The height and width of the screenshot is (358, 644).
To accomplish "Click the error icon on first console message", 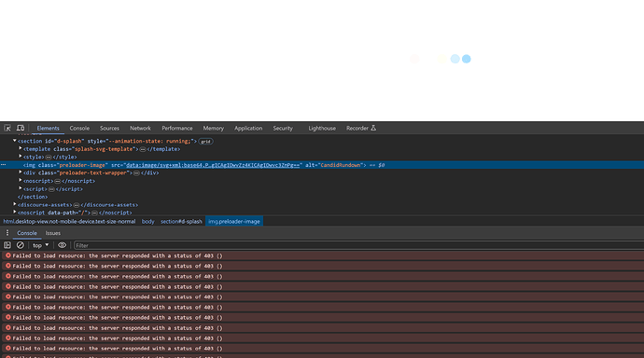I will point(7,255).
